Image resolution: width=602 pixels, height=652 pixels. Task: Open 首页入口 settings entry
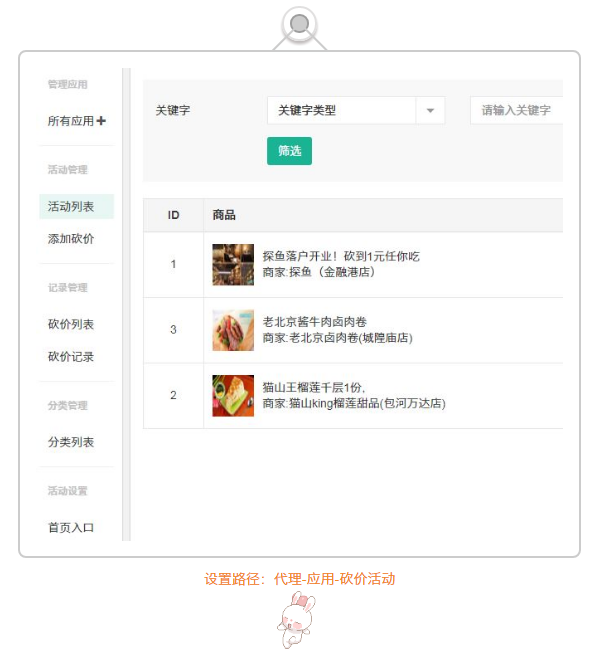(71, 528)
